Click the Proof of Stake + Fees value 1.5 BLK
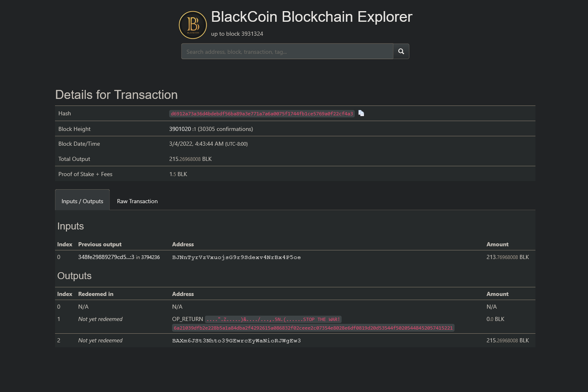This screenshot has width=588, height=392. 178,174
